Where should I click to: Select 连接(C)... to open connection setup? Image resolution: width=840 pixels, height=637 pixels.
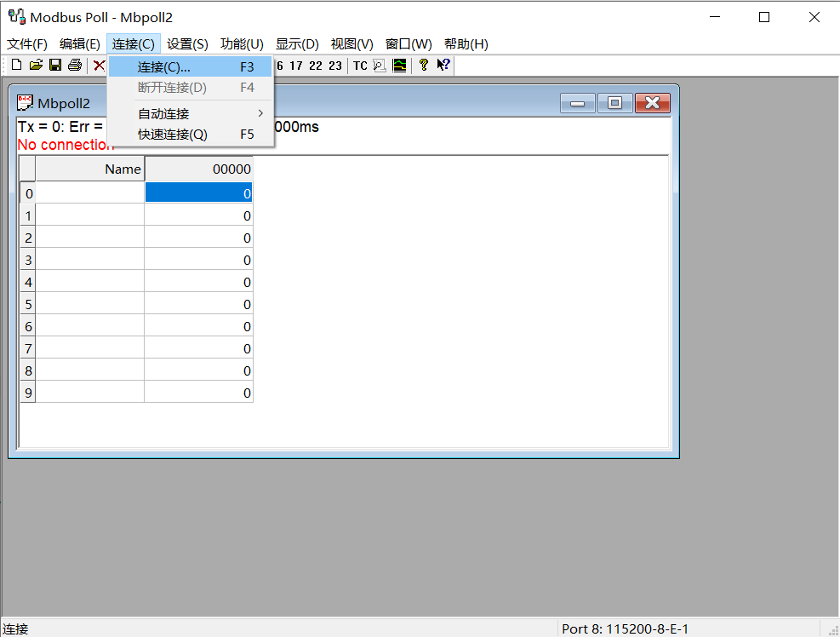click(161, 66)
